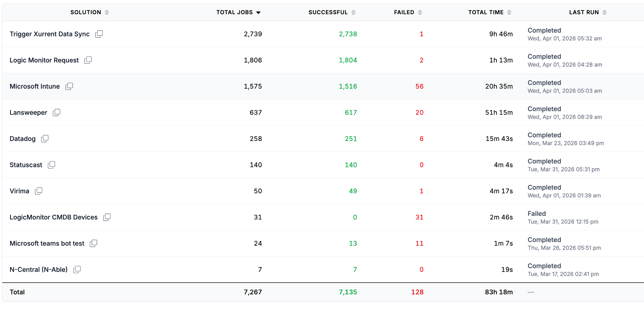Screen dimensions: 644x309
Task: Click the SUCCESSFUL column header
Action: click(328, 12)
